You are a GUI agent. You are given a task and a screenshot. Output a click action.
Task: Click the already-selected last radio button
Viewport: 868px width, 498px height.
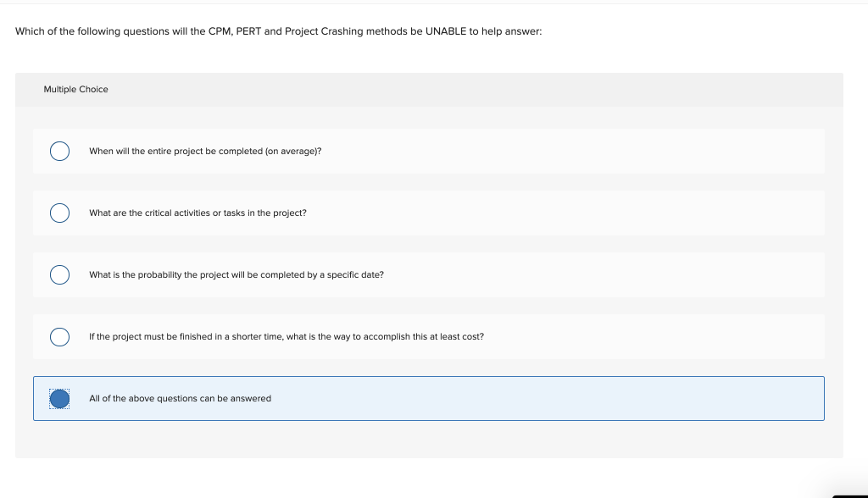click(x=59, y=398)
